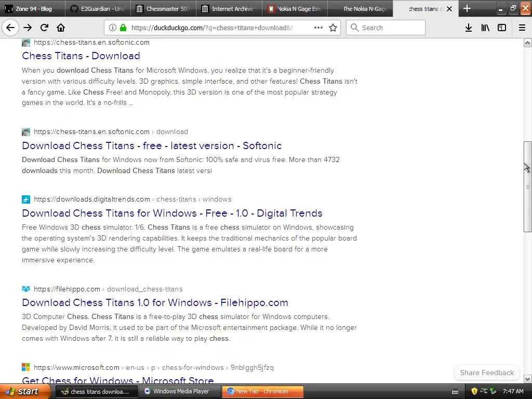Click the filehippo.com URL text
The height and width of the screenshot is (399, 532).
67,289
